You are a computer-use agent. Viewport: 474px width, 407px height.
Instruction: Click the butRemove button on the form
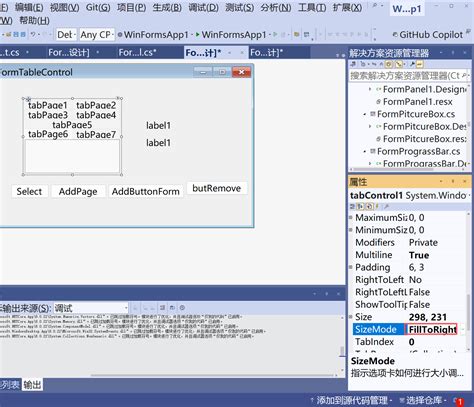(x=217, y=188)
